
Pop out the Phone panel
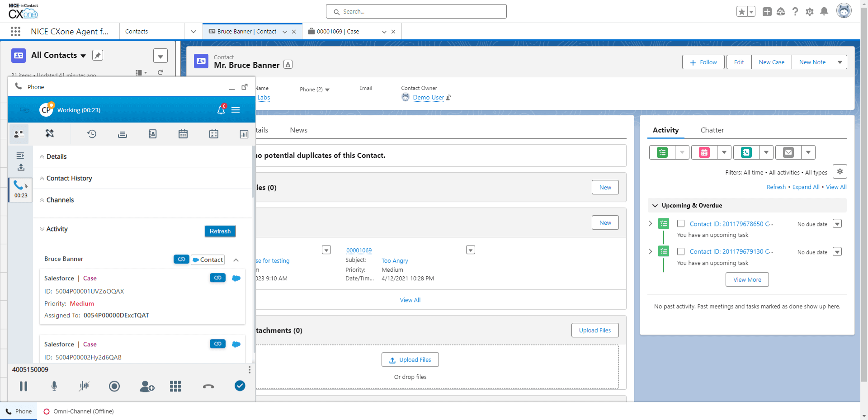pos(245,87)
